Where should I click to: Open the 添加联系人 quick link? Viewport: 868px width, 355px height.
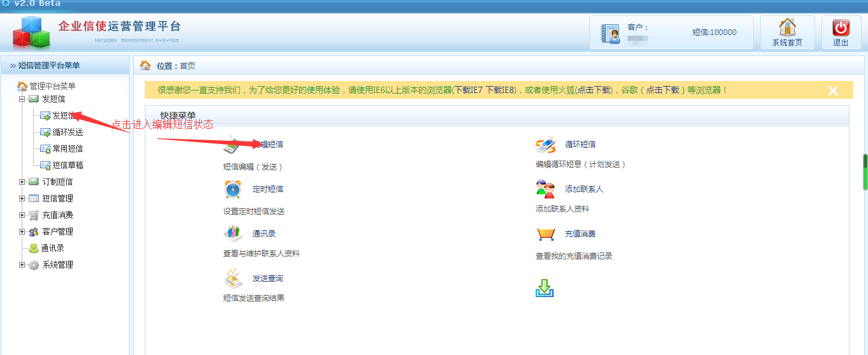point(584,189)
